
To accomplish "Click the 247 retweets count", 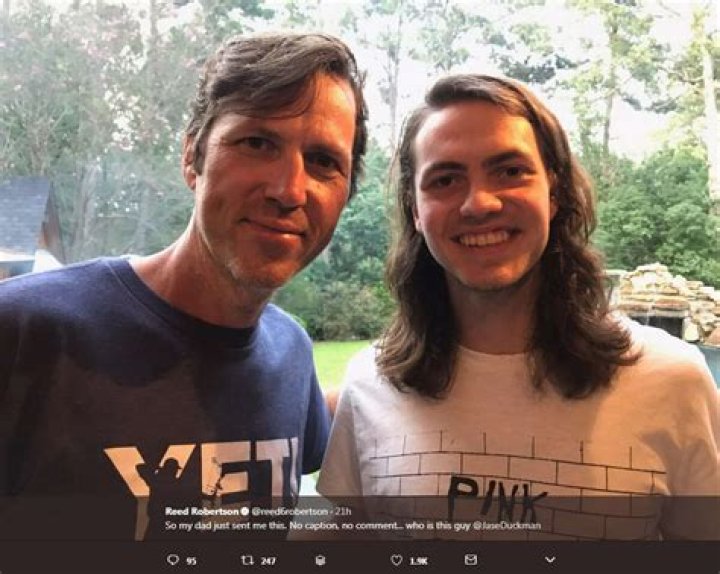I will coord(268,561).
